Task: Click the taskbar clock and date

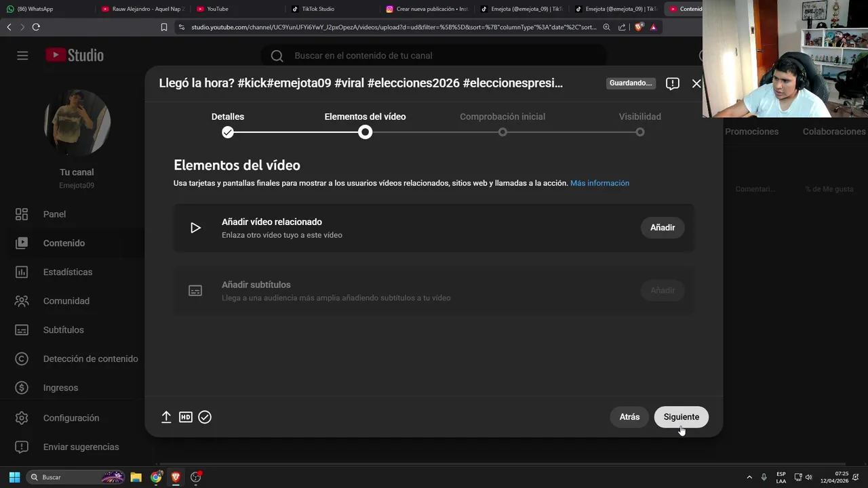Action: point(835,477)
